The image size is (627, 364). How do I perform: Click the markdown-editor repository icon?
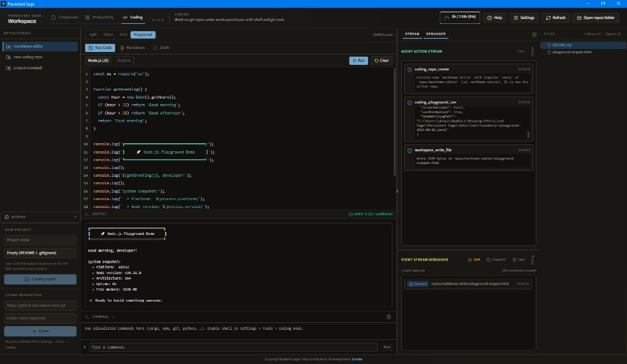(9, 46)
